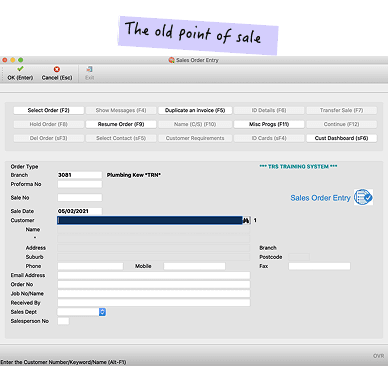Focus the Proforma No field

point(80,184)
